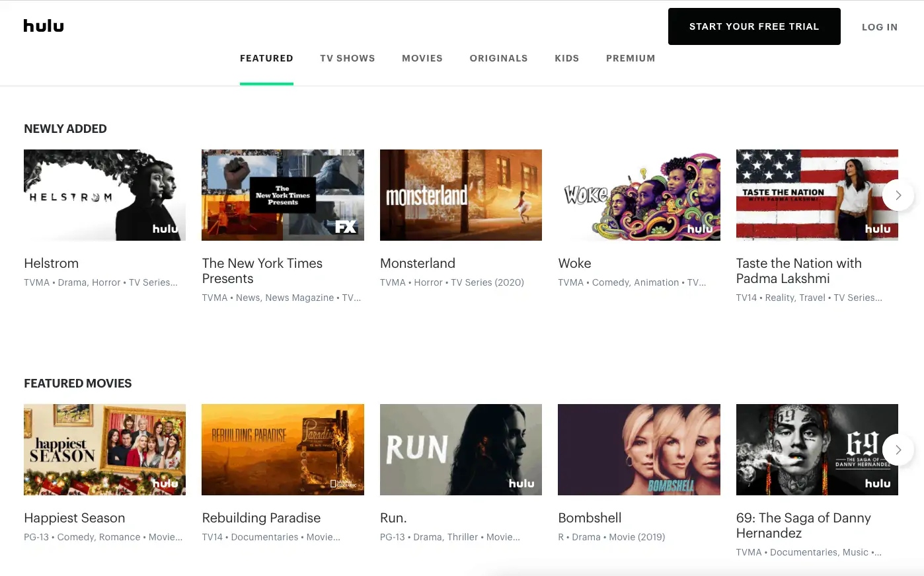
Task: Click the Monsterland cover image
Action: coord(461,195)
